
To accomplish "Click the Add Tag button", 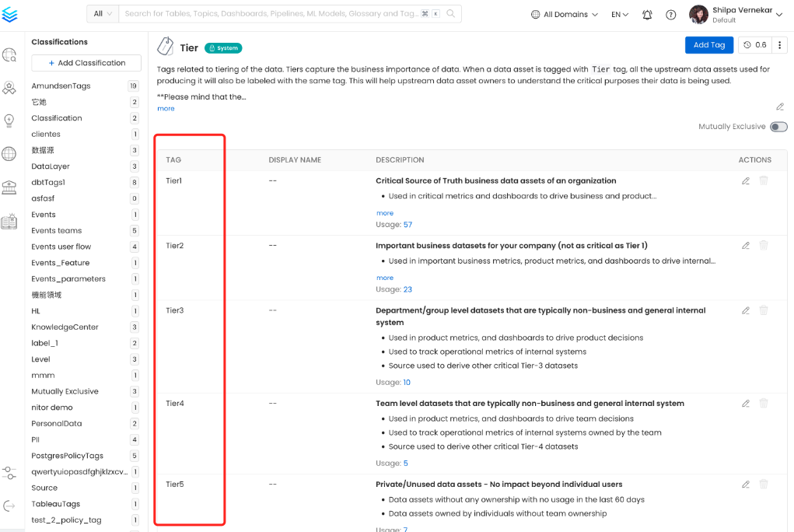I will (708, 45).
